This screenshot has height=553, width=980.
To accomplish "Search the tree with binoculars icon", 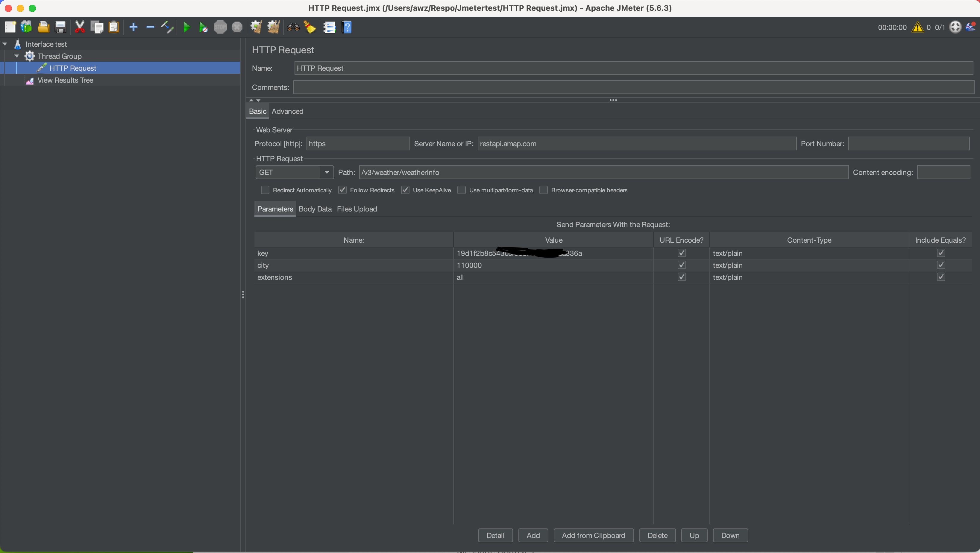I will [293, 27].
